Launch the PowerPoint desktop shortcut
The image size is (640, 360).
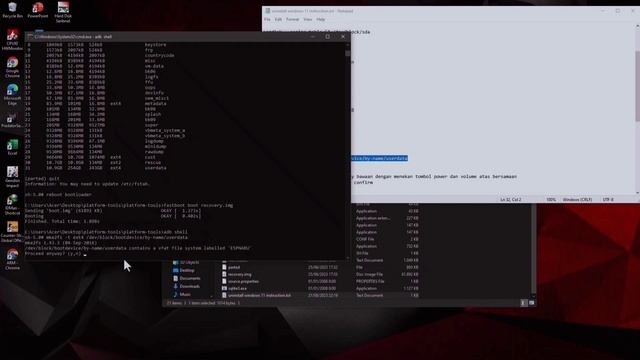click(38, 10)
